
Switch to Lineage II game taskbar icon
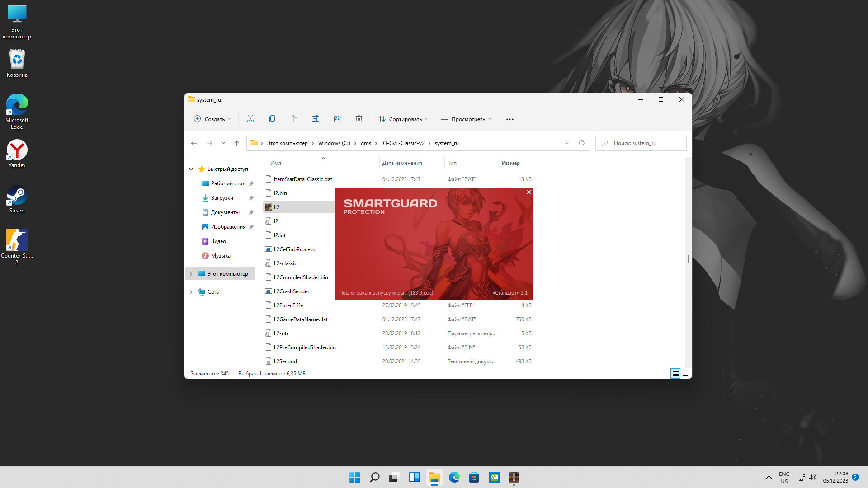[514, 477]
